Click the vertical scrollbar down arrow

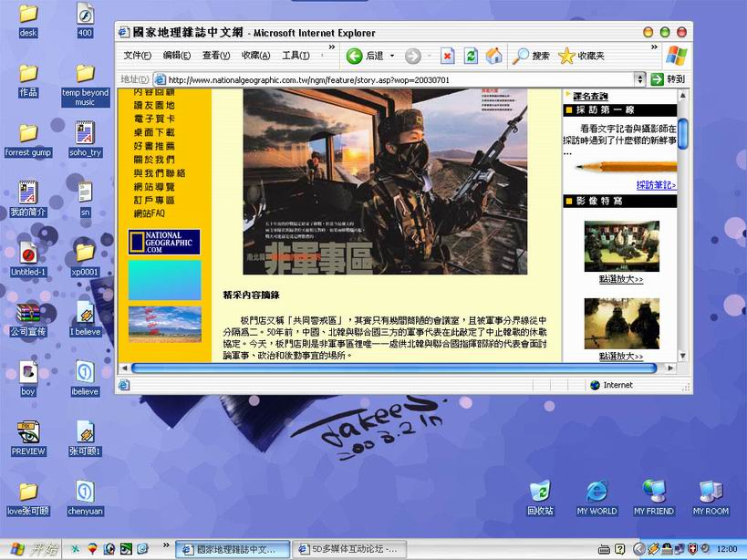tap(682, 356)
